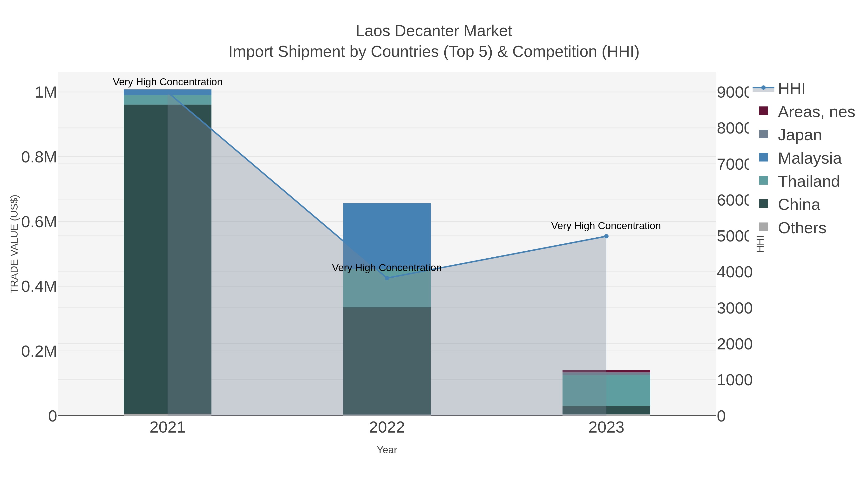Screen dimensions: 868x488
Task: Toggle the Others legend entry
Action: click(x=792, y=228)
